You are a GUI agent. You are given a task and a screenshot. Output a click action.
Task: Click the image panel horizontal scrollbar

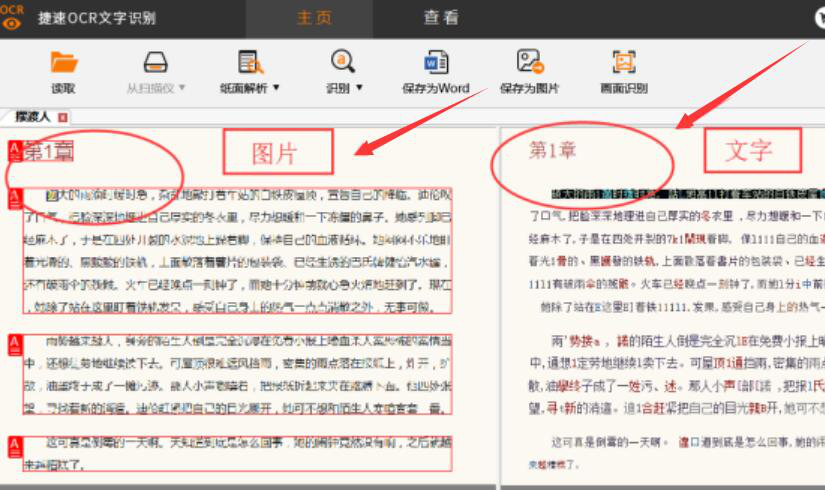248,487
